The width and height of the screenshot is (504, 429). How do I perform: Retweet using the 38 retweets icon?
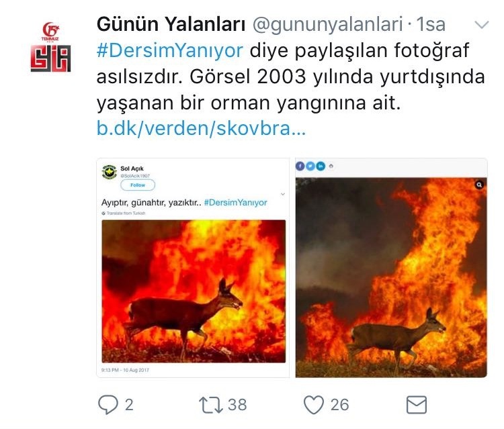(210, 405)
